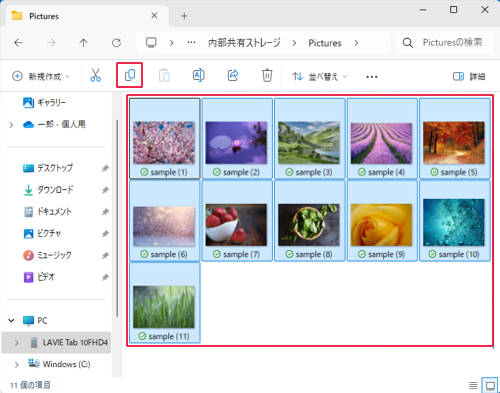The width and height of the screenshot is (500, 393).
Task: Click the pin icon beside ダウンロード
Action: click(x=105, y=190)
